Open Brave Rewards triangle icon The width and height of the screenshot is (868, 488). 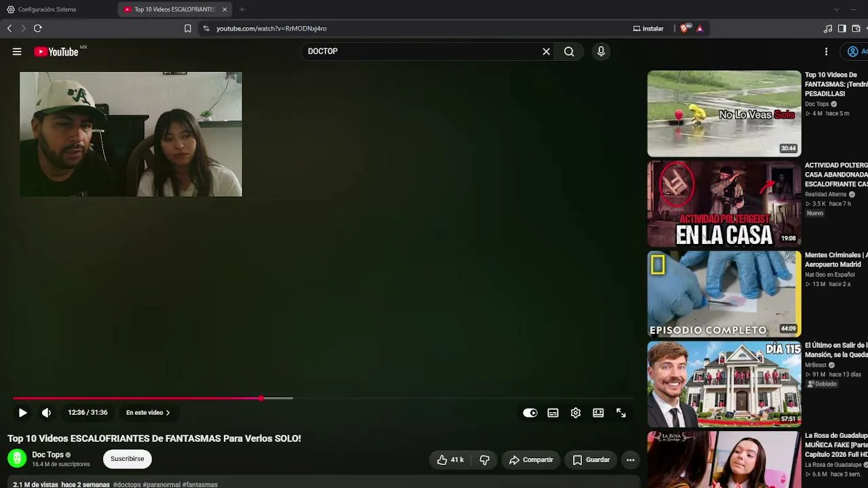click(699, 28)
